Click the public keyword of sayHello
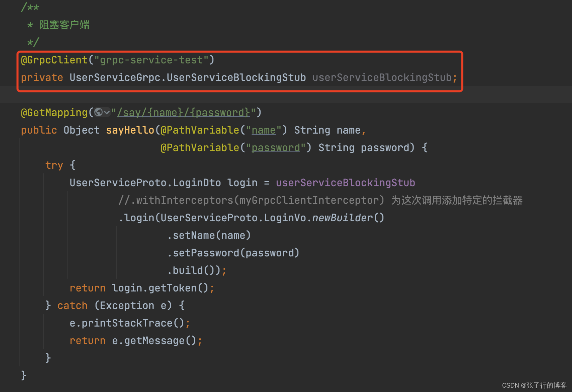This screenshot has width=572, height=392. point(39,130)
